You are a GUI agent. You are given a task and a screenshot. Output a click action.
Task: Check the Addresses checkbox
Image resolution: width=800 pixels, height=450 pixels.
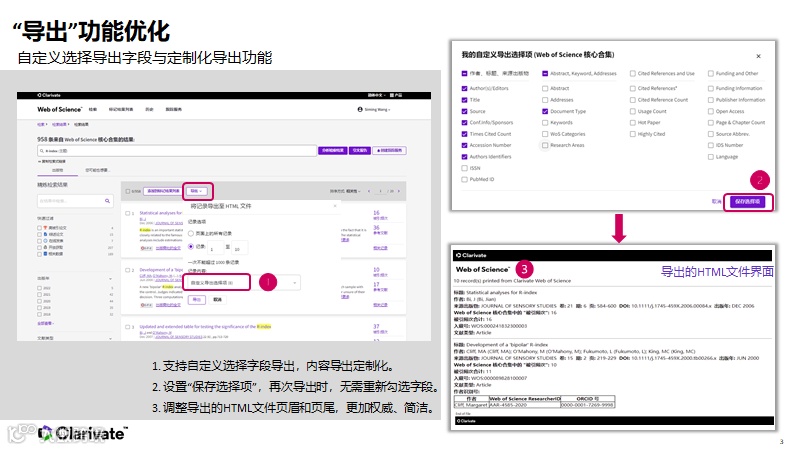[545, 100]
